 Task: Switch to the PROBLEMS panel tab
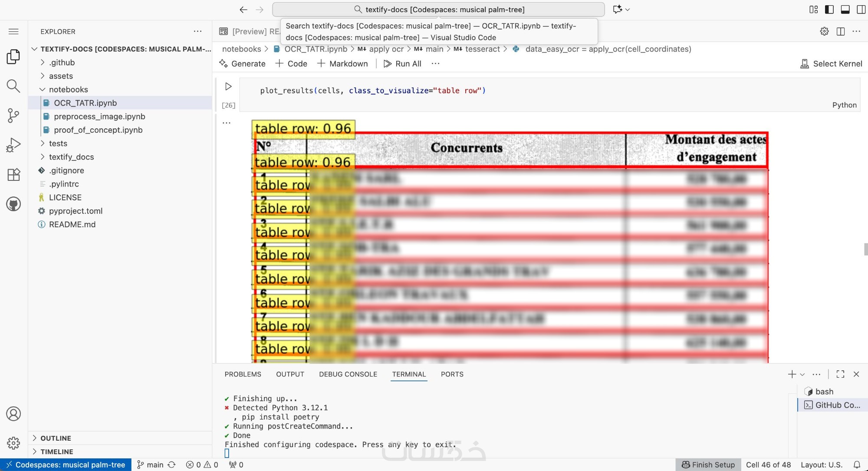click(243, 374)
